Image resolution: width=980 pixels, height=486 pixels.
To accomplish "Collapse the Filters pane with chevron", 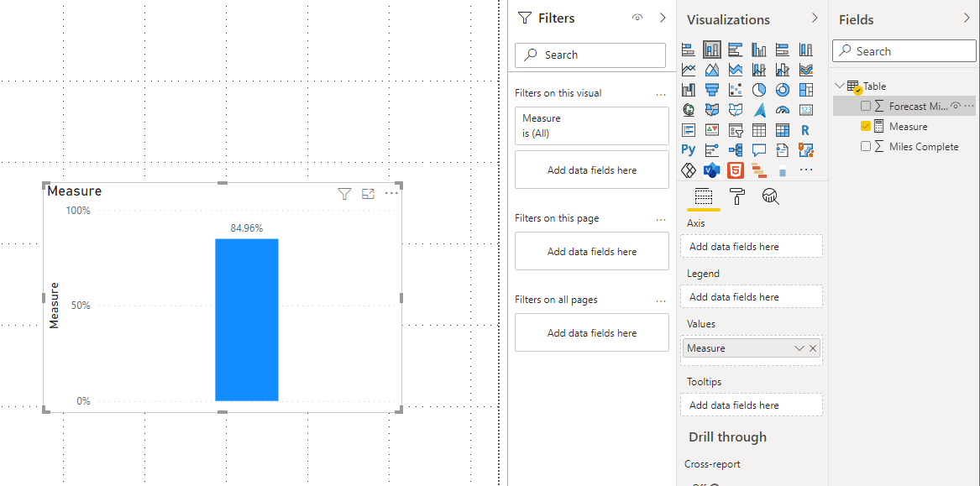I will [663, 18].
